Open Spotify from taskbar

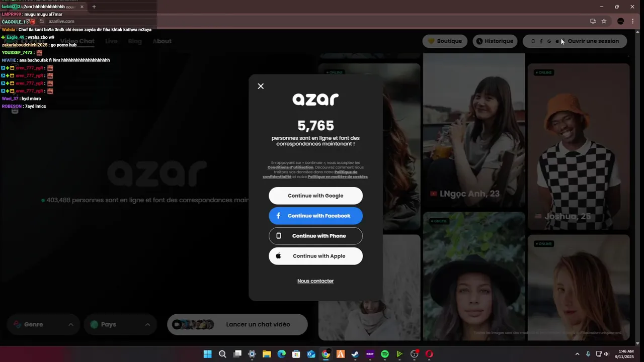pyautogui.click(x=385, y=354)
